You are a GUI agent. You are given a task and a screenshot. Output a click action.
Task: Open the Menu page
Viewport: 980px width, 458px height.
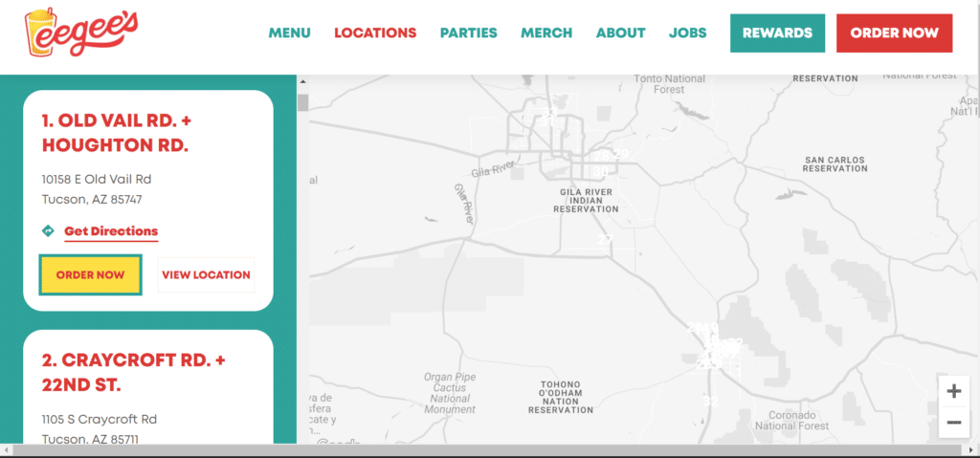pyautogui.click(x=289, y=33)
